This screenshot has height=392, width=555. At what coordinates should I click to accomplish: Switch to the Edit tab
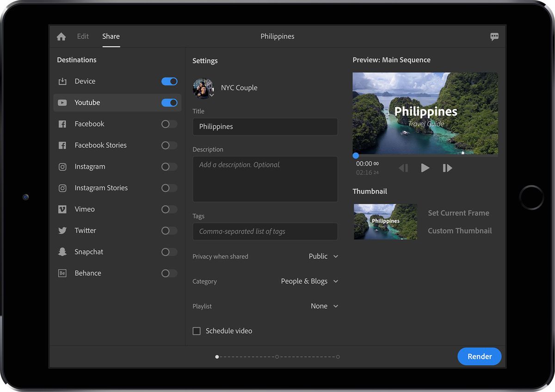coord(83,36)
